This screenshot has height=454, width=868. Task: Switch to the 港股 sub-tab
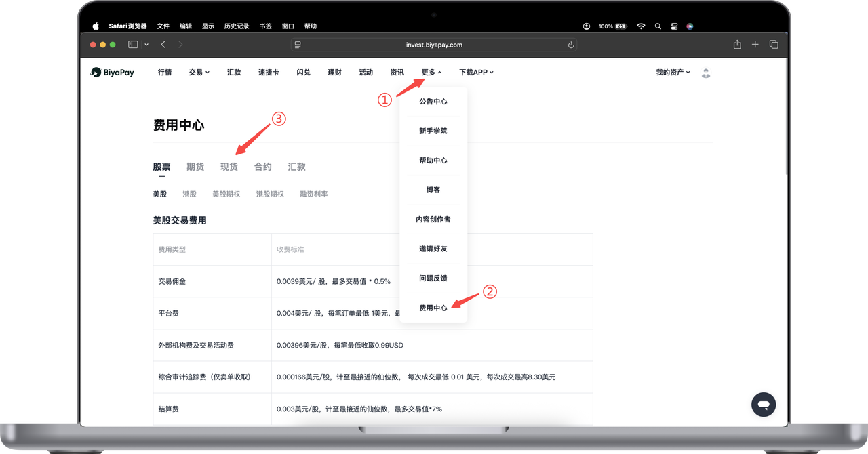(x=189, y=194)
